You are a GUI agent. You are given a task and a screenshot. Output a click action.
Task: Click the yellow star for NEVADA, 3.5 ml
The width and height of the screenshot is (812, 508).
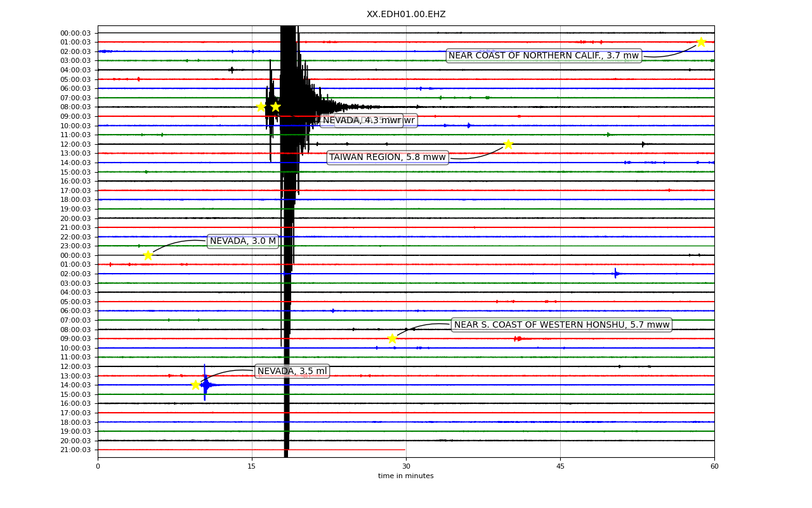point(195,385)
